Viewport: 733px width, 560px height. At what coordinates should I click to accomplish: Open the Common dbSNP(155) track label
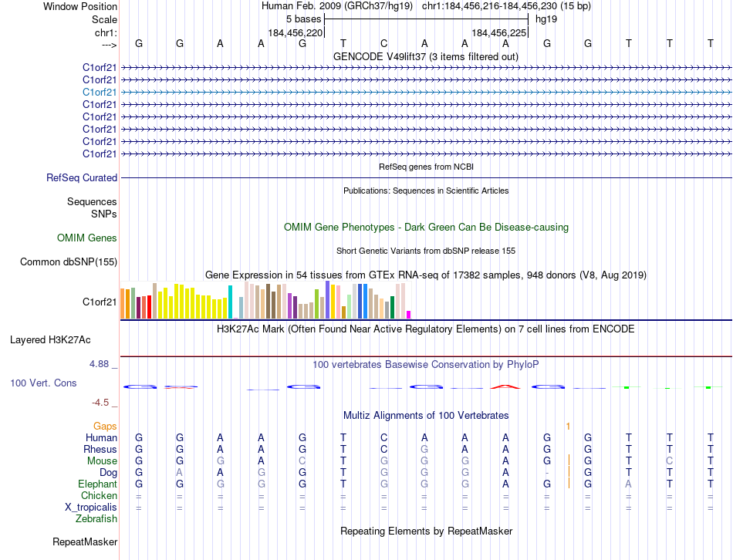[69, 261]
